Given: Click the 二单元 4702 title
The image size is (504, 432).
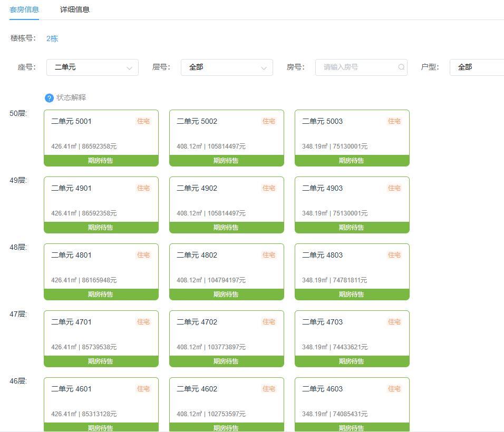Looking at the screenshot, I should coord(197,322).
